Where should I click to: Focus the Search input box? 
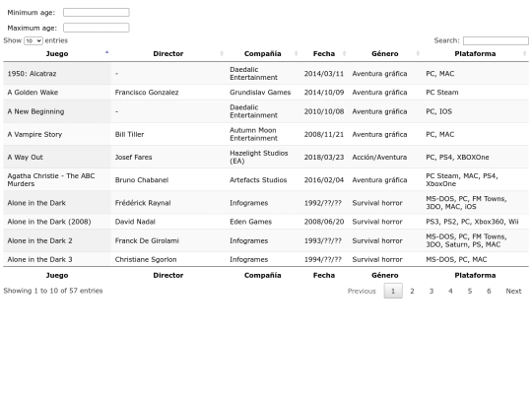click(496, 40)
